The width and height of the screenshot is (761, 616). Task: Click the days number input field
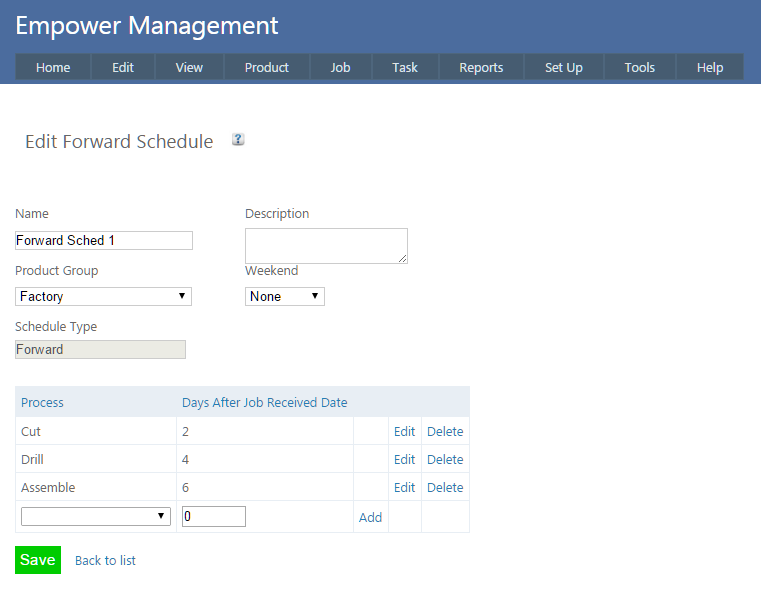213,516
